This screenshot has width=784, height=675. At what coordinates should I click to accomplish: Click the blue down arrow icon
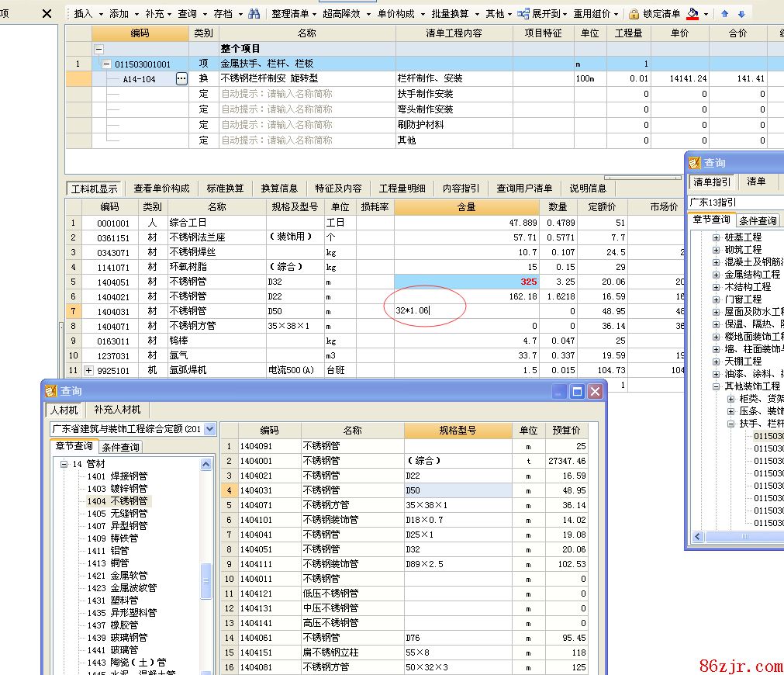coord(741,14)
